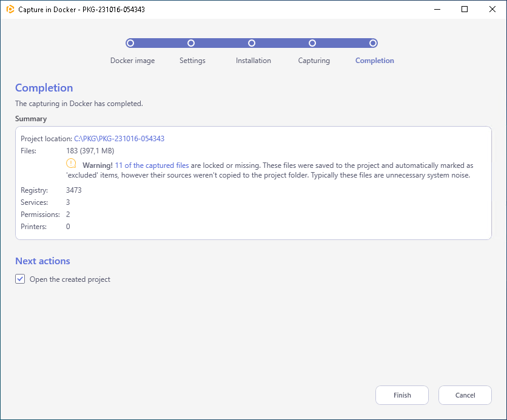Uncheck Open the created project checkbox
Screen dimensions: 507x420
[20, 279]
